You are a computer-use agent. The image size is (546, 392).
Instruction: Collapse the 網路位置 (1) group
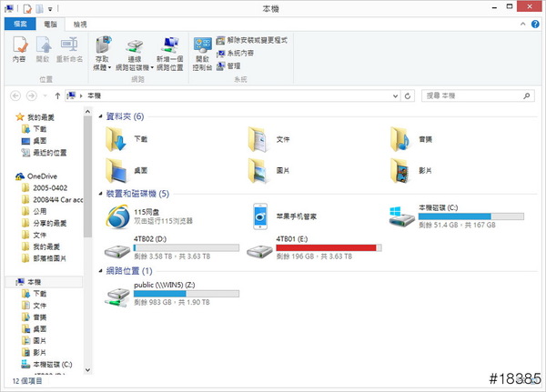click(x=100, y=271)
